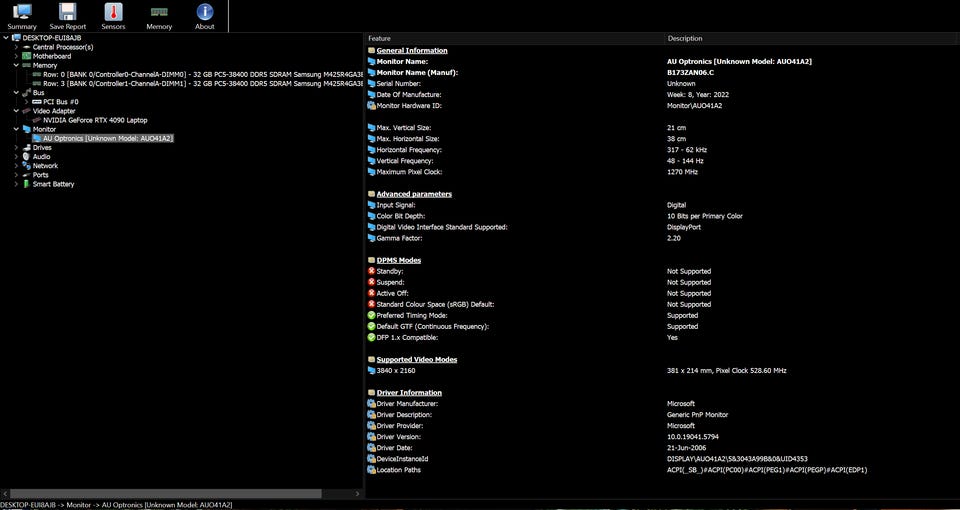
Task: Select Row: 3 ChannelA-DIMM1 memory entry
Action: 203,84
